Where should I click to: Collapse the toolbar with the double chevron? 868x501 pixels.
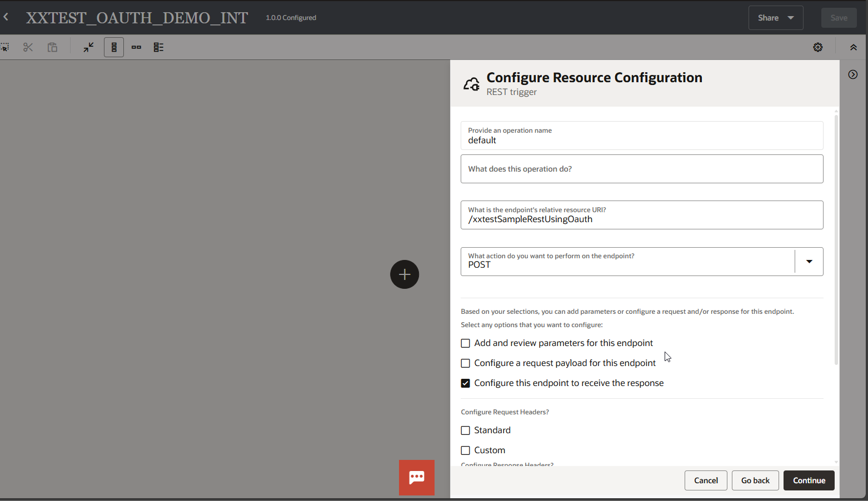tap(854, 47)
